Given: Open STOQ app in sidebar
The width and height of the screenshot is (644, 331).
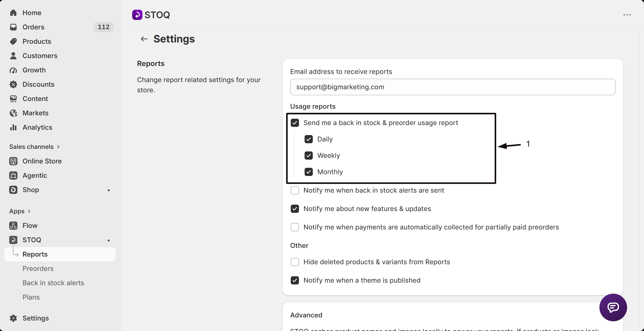Looking at the screenshot, I should tap(60, 240).
